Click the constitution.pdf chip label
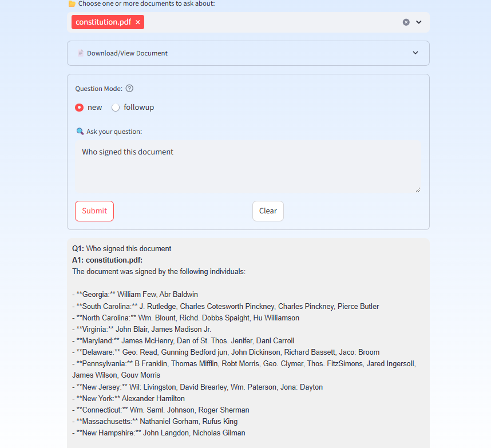 tap(105, 22)
